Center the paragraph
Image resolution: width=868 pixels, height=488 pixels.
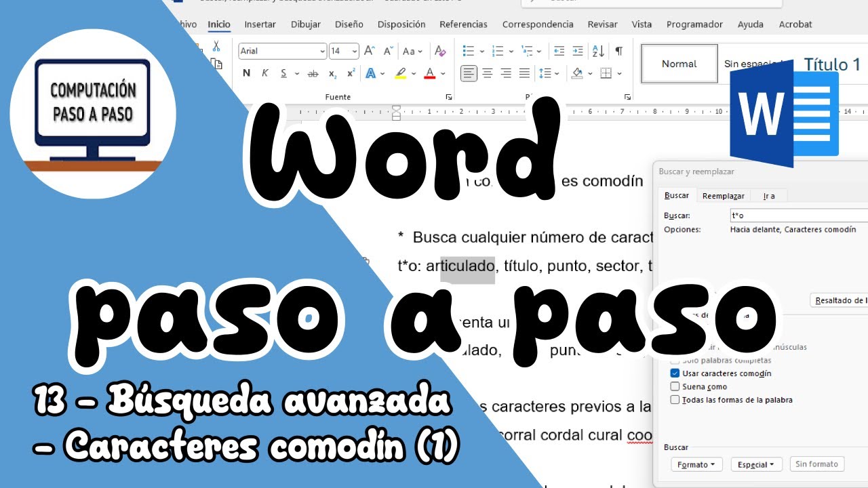pos(487,73)
